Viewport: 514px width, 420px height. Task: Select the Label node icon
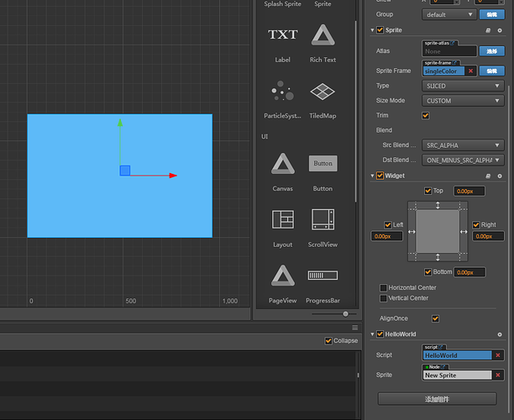pyautogui.click(x=282, y=35)
